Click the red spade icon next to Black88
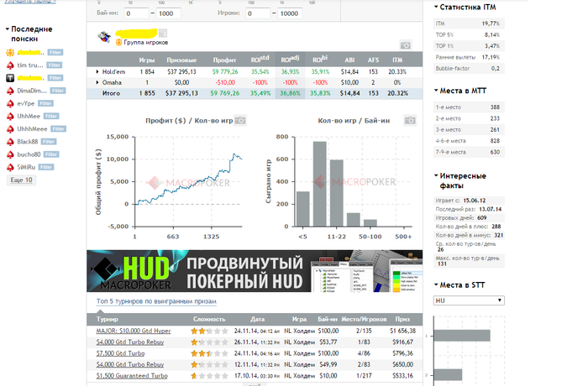 [10, 142]
